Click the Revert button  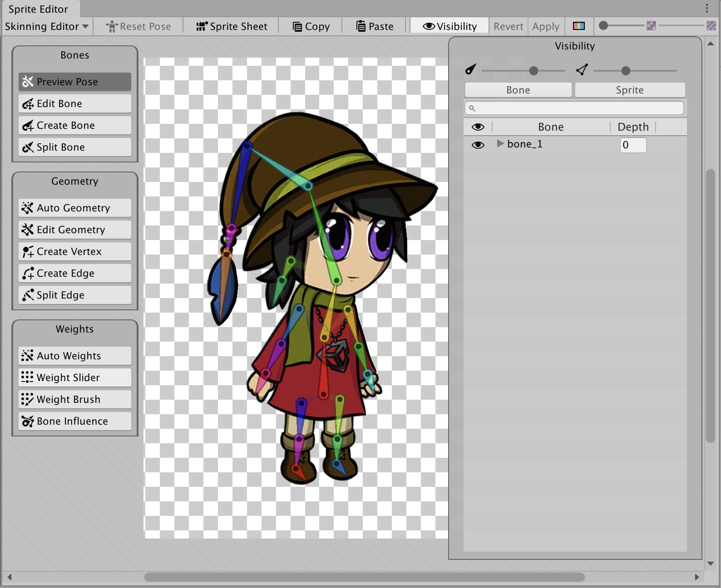point(508,26)
